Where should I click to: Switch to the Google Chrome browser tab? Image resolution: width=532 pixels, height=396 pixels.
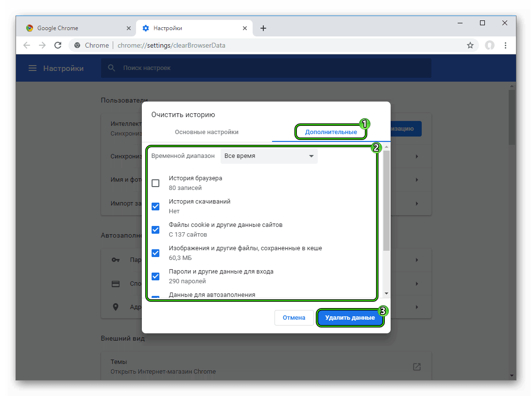pyautogui.click(x=77, y=28)
